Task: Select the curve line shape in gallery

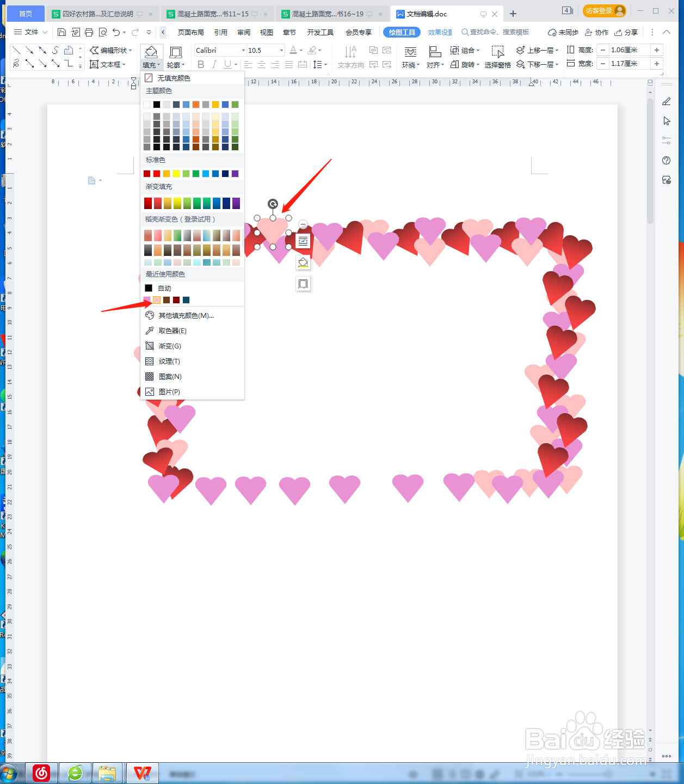Action: tap(56, 50)
